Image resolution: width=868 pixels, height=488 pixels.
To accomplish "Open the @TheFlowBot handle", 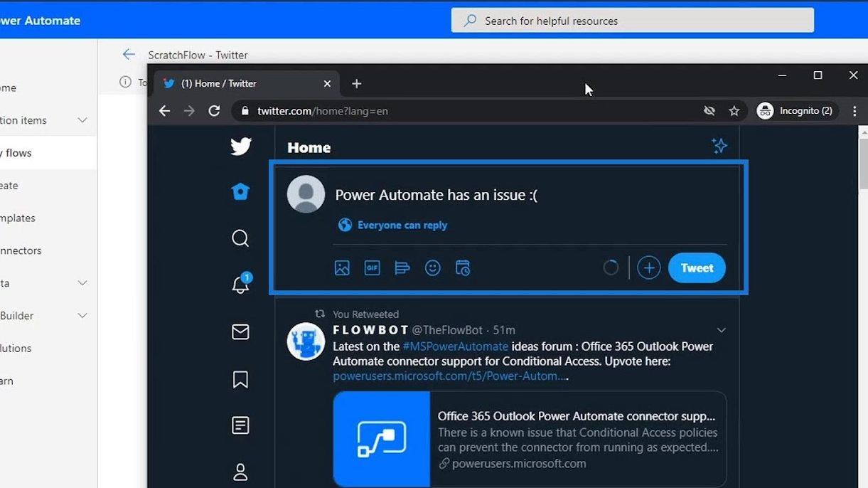I will (x=448, y=330).
